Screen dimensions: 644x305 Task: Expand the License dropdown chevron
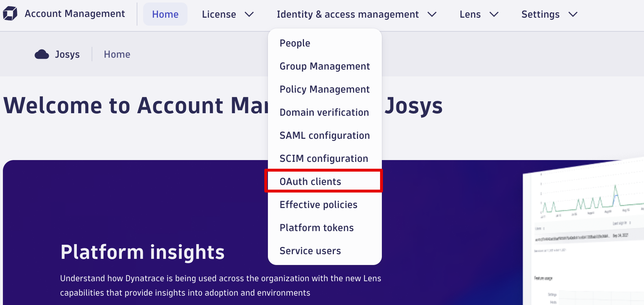(249, 14)
